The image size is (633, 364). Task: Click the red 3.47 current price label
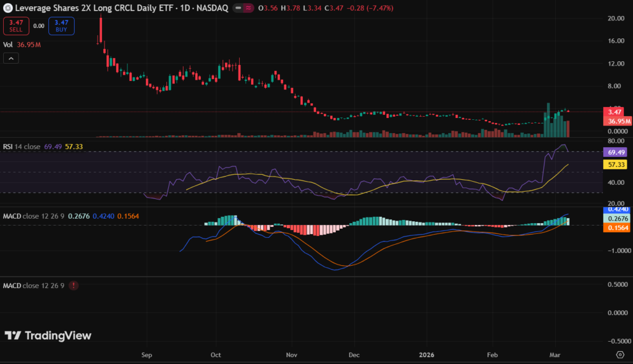(614, 112)
